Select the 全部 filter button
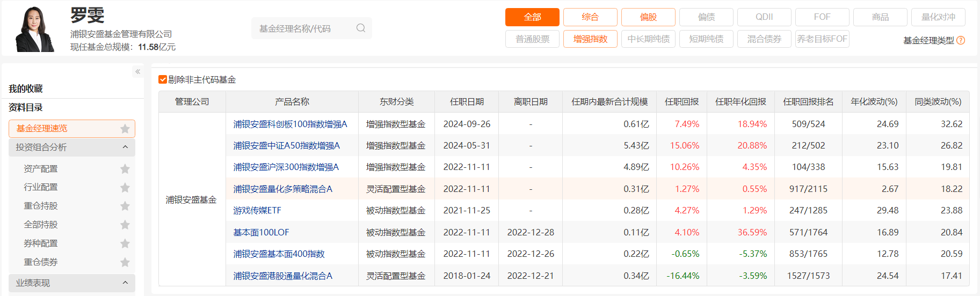Viewport: 980px width, 296px height. [x=532, y=17]
